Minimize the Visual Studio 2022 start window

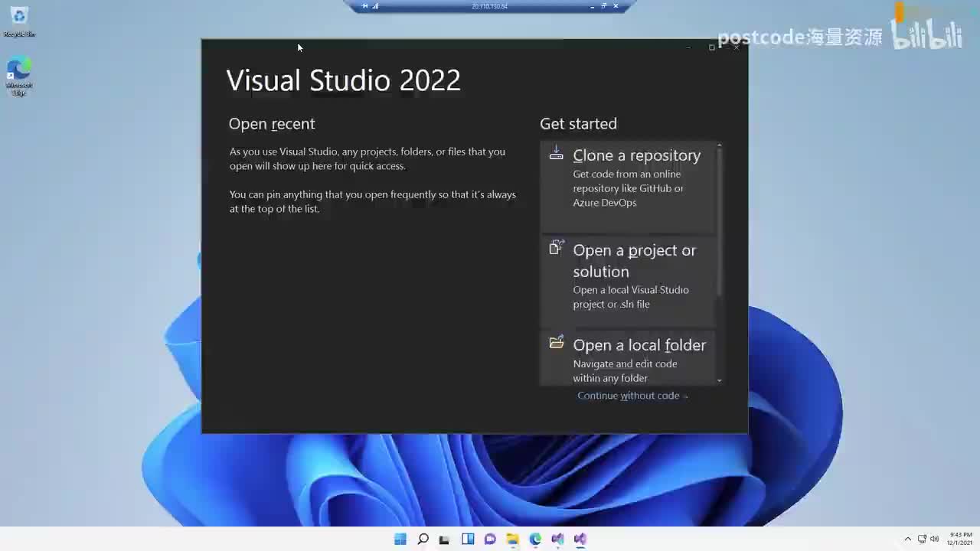pos(688,47)
